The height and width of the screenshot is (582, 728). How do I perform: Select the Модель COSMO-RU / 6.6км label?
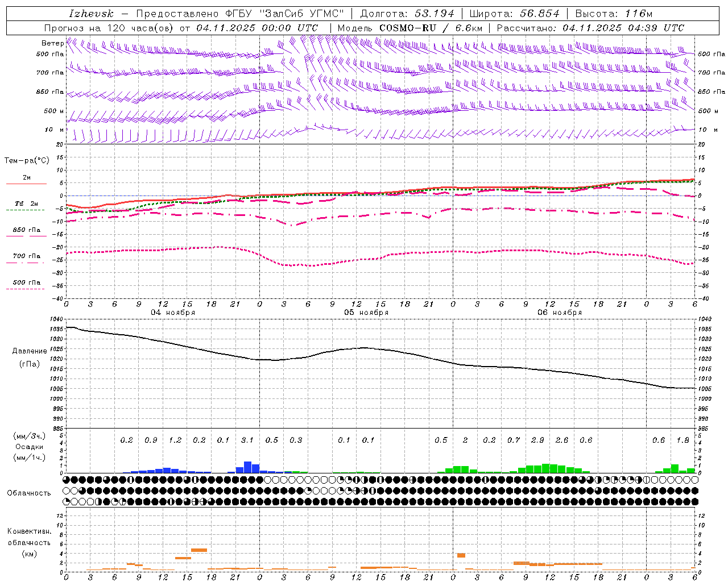(x=410, y=28)
